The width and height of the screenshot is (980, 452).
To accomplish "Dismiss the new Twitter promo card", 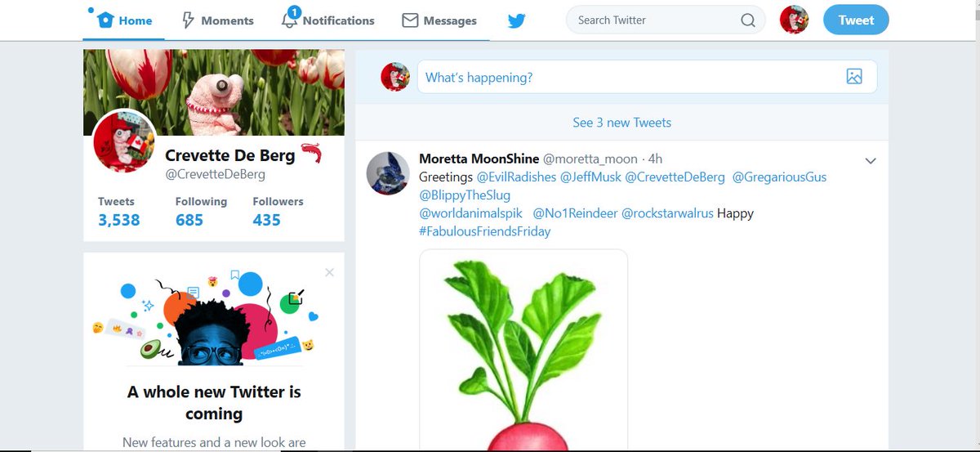I will (x=329, y=273).
